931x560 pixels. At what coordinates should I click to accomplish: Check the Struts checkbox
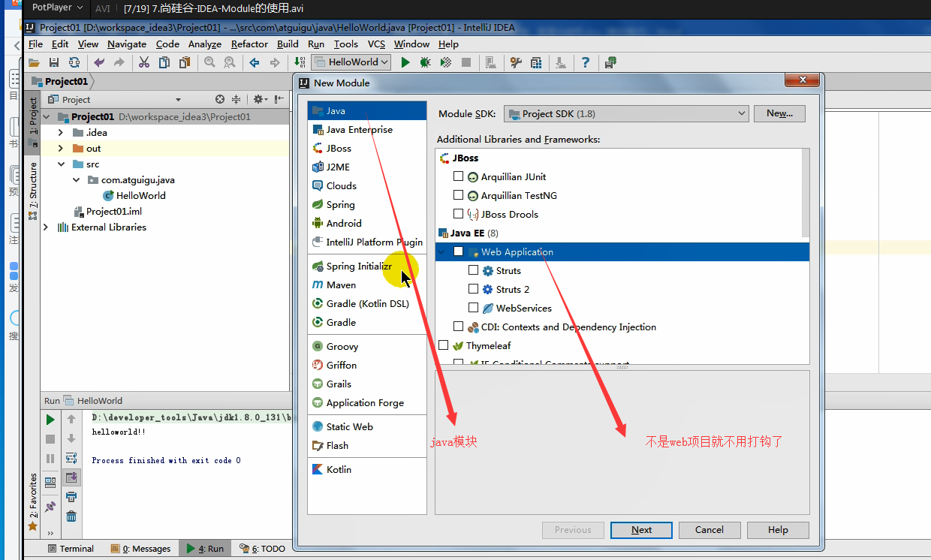click(x=473, y=270)
